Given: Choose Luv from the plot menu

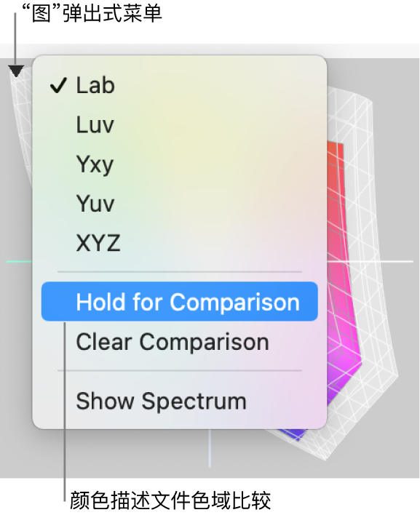Looking at the screenshot, I should coord(180,125).
